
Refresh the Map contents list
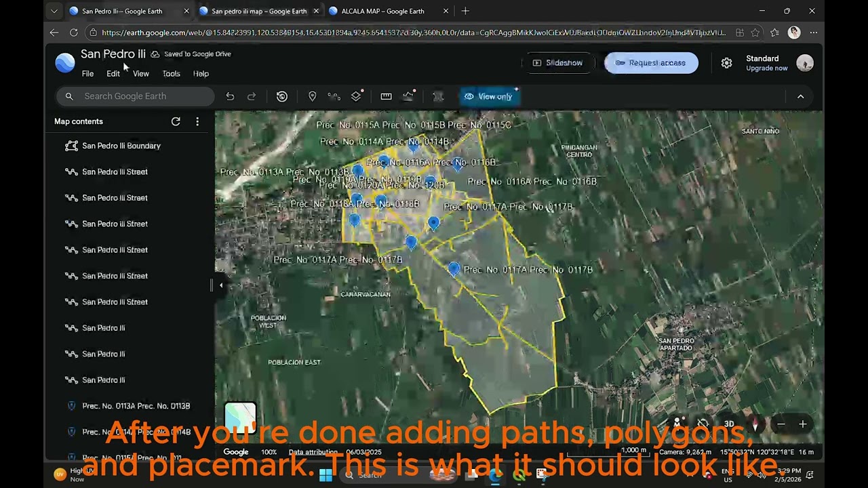pos(176,121)
